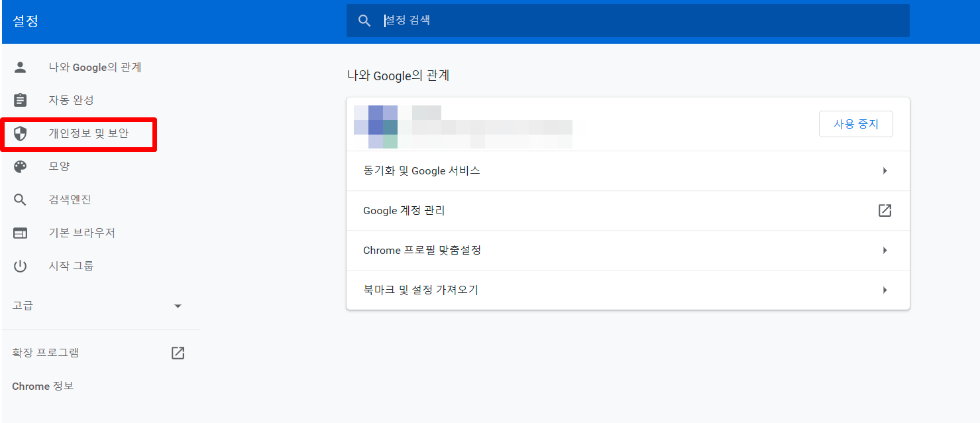Open 기본 브라우저 settings
This screenshot has height=423, width=980.
[x=82, y=233]
